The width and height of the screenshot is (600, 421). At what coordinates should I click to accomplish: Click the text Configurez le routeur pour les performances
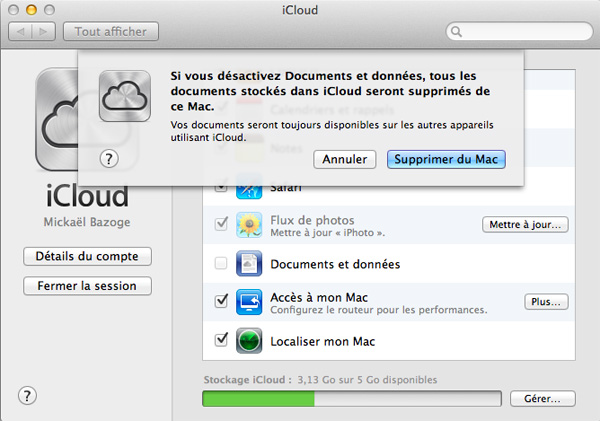click(379, 310)
